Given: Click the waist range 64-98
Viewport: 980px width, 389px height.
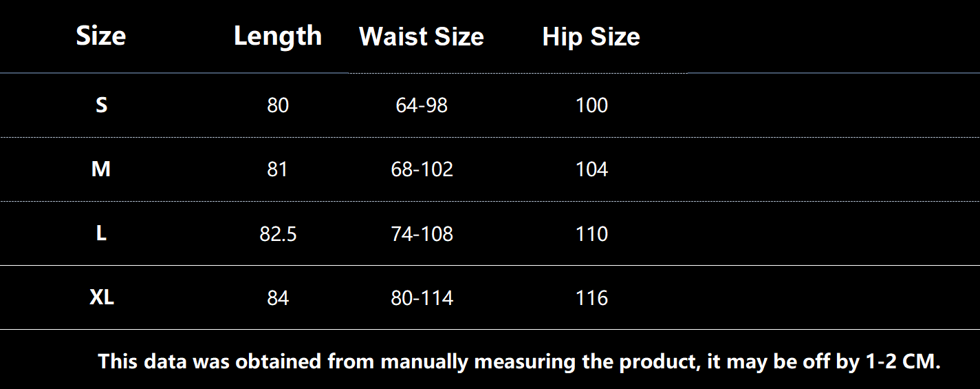Looking at the screenshot, I should (x=422, y=105).
